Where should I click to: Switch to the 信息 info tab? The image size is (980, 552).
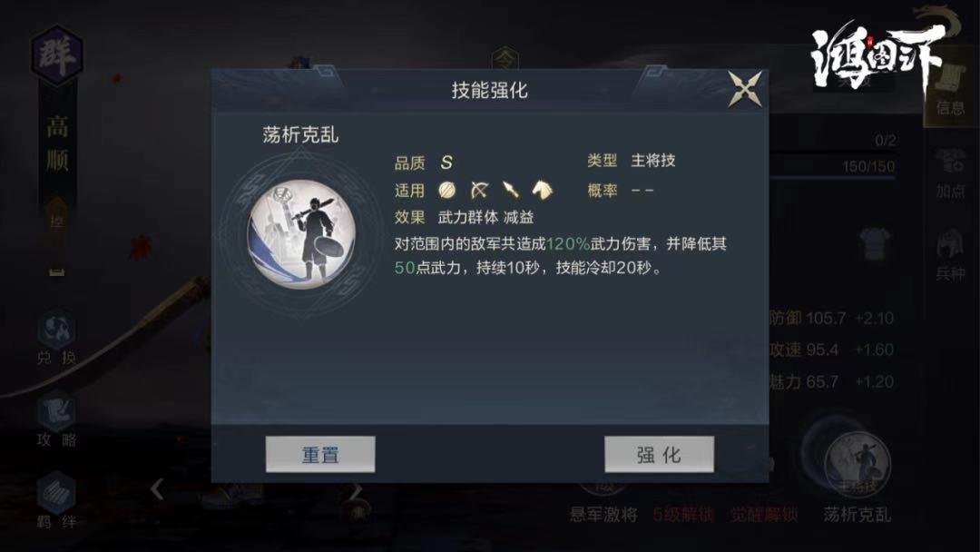[x=950, y=91]
